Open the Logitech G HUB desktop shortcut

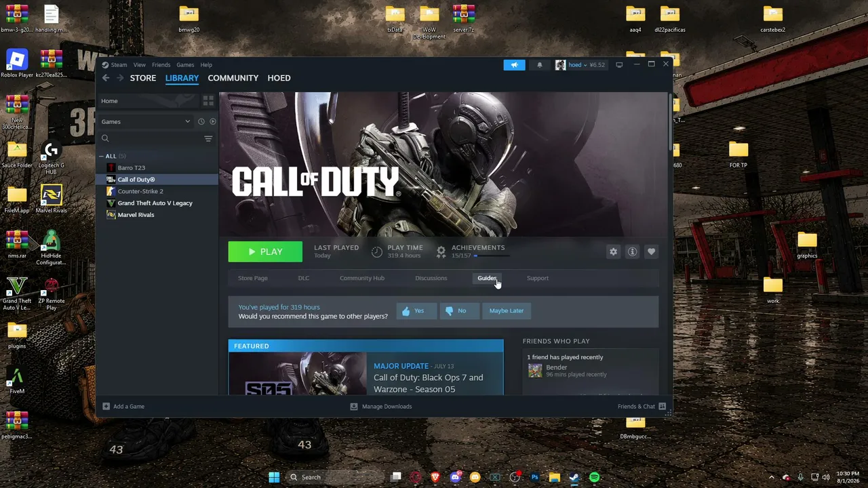(52, 159)
